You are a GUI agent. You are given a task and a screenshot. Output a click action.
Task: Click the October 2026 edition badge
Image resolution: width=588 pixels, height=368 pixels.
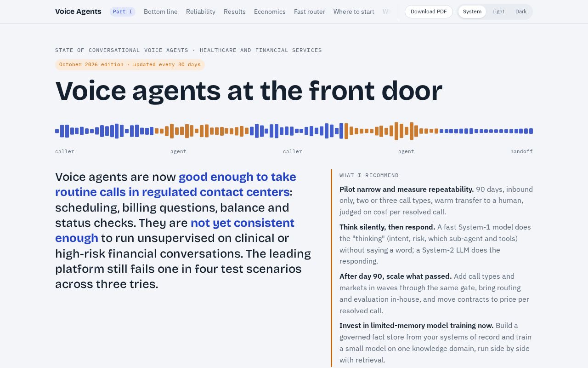coord(130,65)
